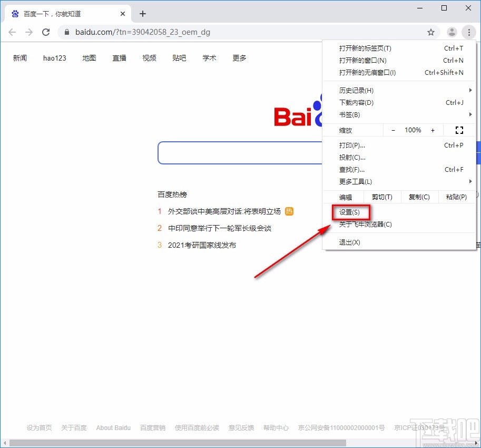Bookmark the page with the star icon
The height and width of the screenshot is (448, 481).
[x=431, y=32]
